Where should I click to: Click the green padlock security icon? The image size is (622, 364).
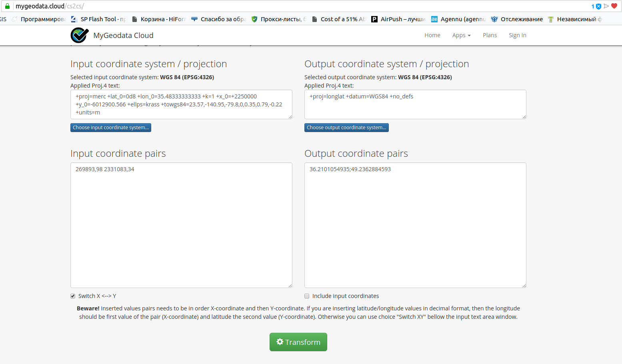[x=7, y=6]
